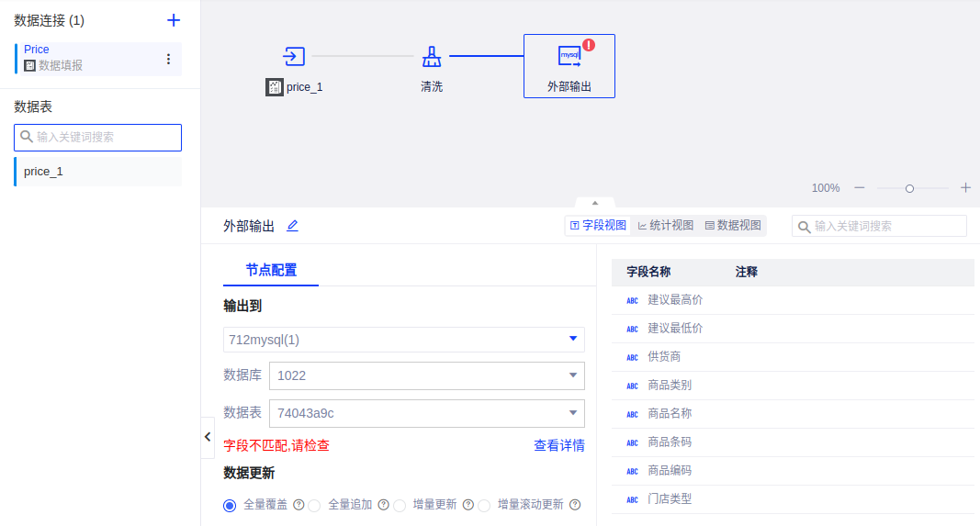Click the pencil icon to rename 外部输出

[x=292, y=226]
